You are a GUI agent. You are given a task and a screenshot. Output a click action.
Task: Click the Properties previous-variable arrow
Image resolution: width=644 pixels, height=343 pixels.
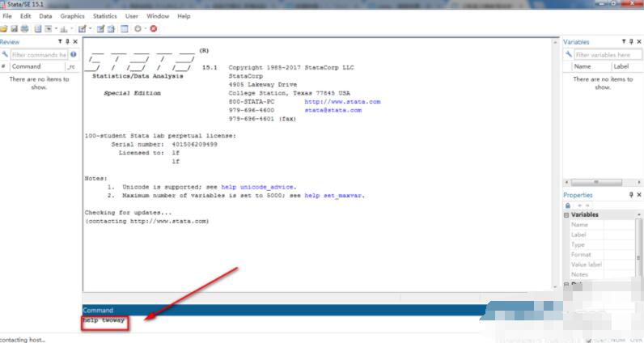pos(579,205)
